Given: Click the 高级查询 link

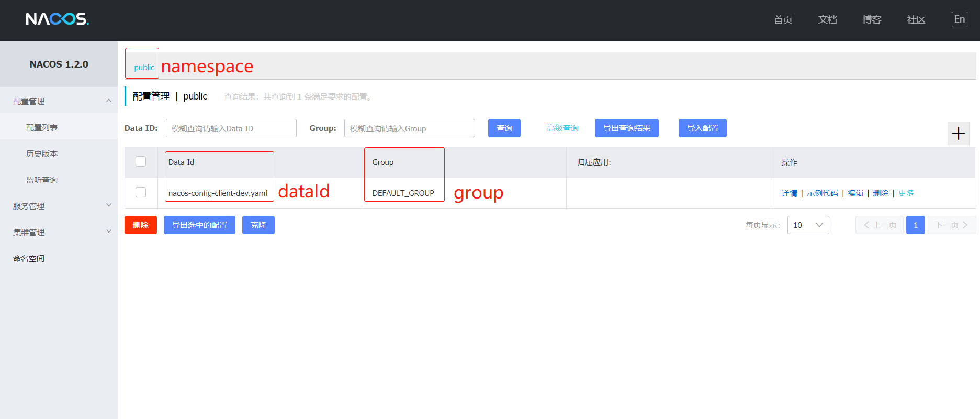Looking at the screenshot, I should (562, 128).
